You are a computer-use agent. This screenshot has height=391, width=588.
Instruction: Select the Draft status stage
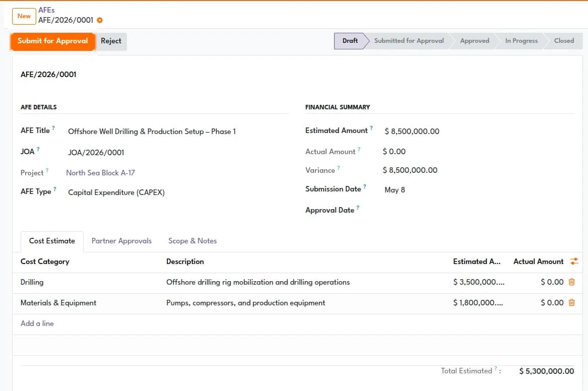coord(350,41)
